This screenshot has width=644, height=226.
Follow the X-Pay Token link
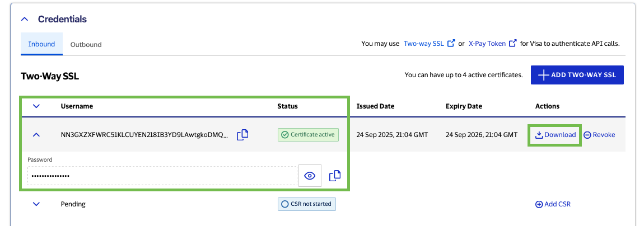[487, 44]
